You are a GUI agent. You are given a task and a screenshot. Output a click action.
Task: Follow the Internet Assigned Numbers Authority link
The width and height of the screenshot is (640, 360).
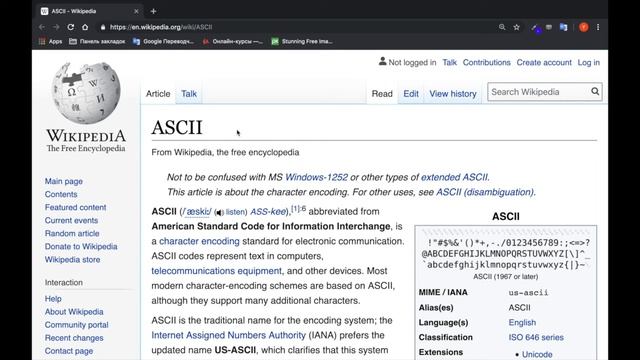point(229,335)
